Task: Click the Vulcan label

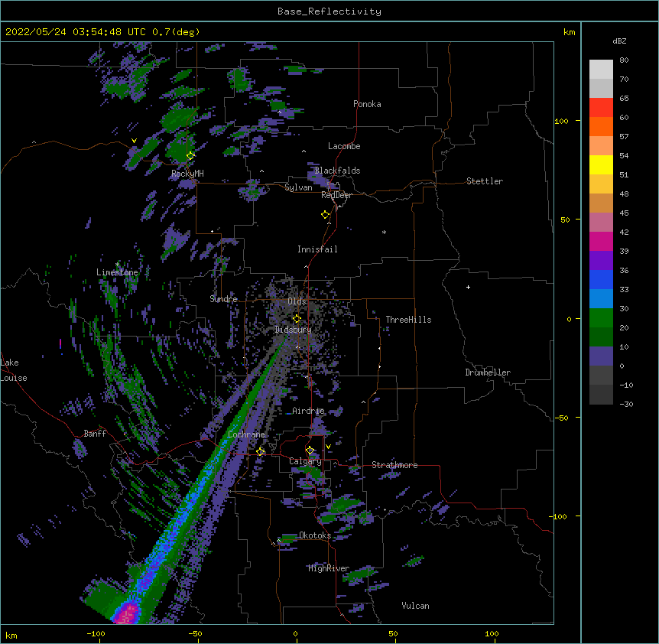Action: click(415, 606)
